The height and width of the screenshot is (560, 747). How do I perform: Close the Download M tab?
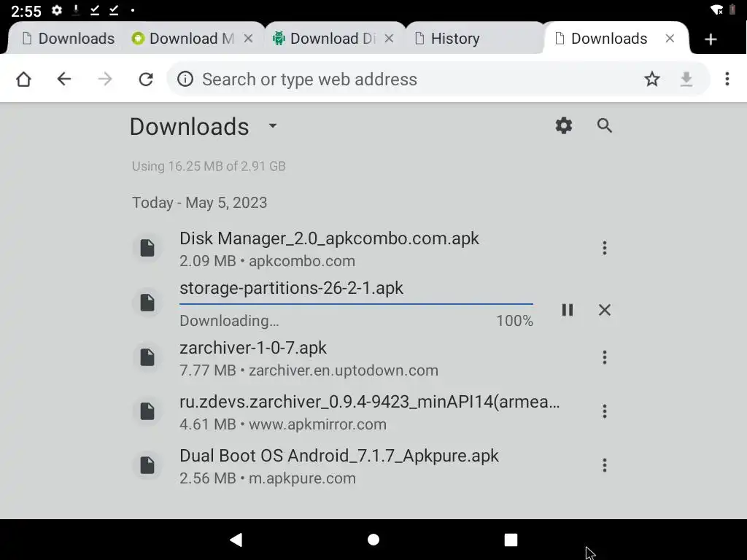click(248, 39)
